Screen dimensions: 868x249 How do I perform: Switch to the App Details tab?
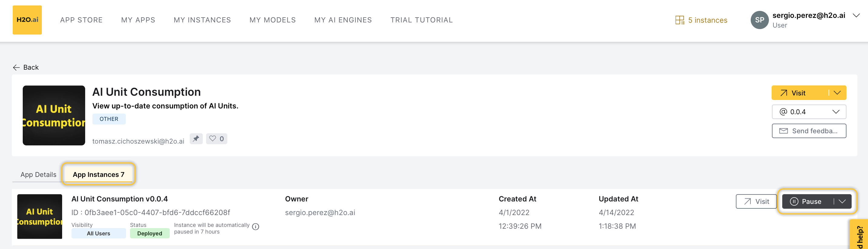[38, 174]
